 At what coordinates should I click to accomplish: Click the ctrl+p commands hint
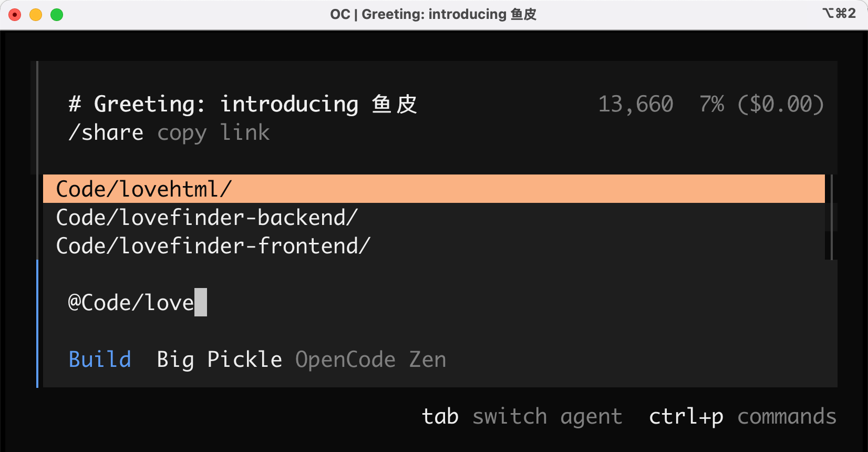tap(742, 416)
